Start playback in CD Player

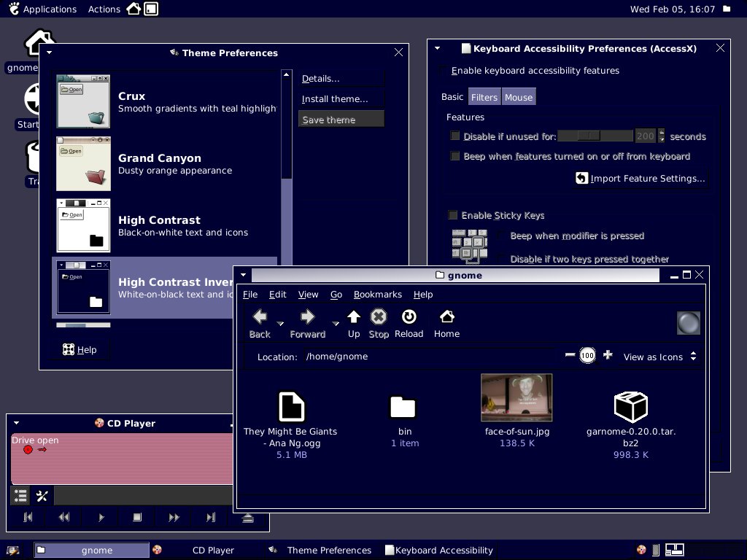(101, 517)
